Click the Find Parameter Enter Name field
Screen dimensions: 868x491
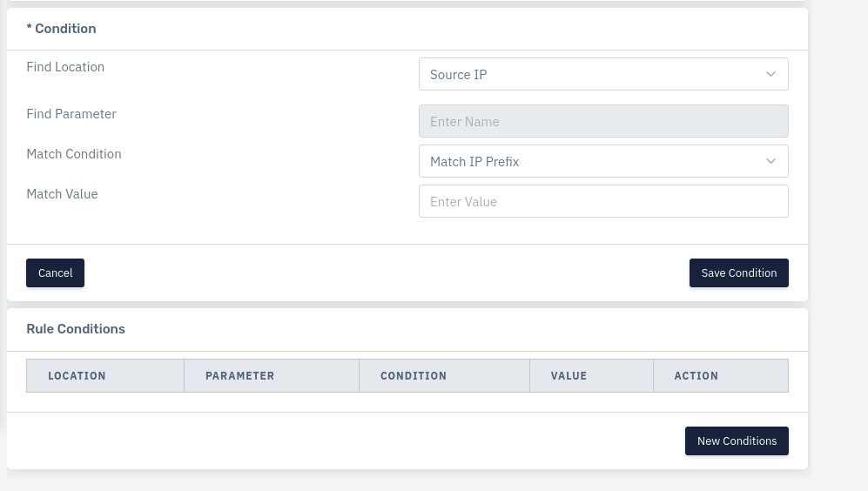pyautogui.click(x=603, y=121)
